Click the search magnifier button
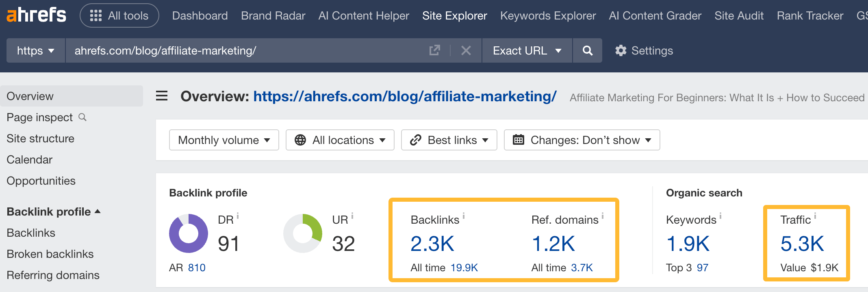The width and height of the screenshot is (868, 292). (588, 50)
